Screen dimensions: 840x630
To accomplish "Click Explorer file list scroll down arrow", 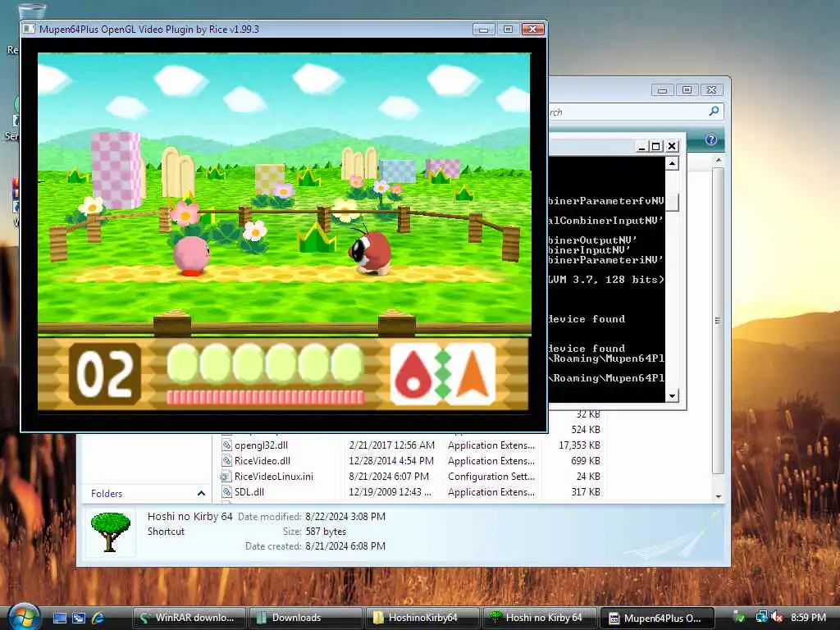I will (719, 496).
